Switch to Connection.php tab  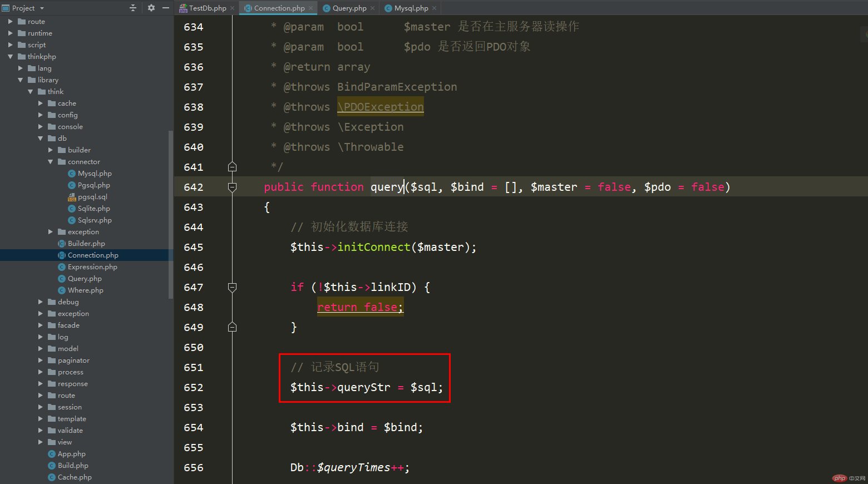point(279,8)
